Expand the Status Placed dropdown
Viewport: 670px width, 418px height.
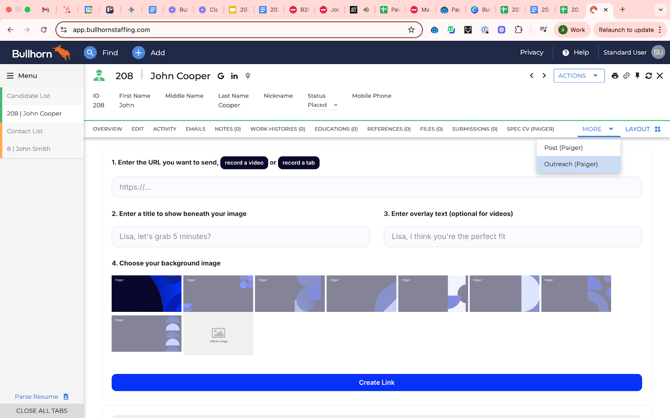[x=335, y=105]
